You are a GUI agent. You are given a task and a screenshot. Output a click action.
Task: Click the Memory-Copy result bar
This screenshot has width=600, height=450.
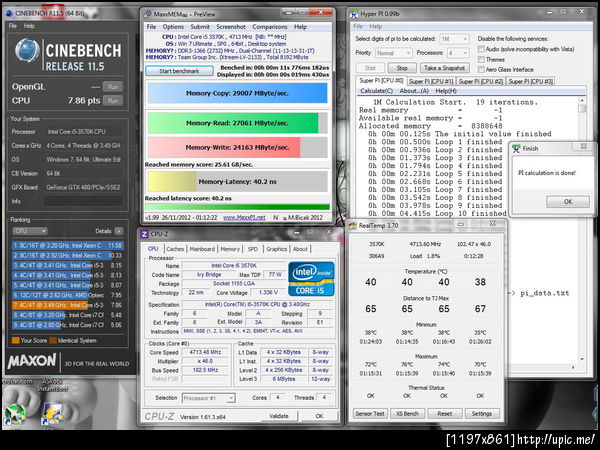(x=237, y=93)
